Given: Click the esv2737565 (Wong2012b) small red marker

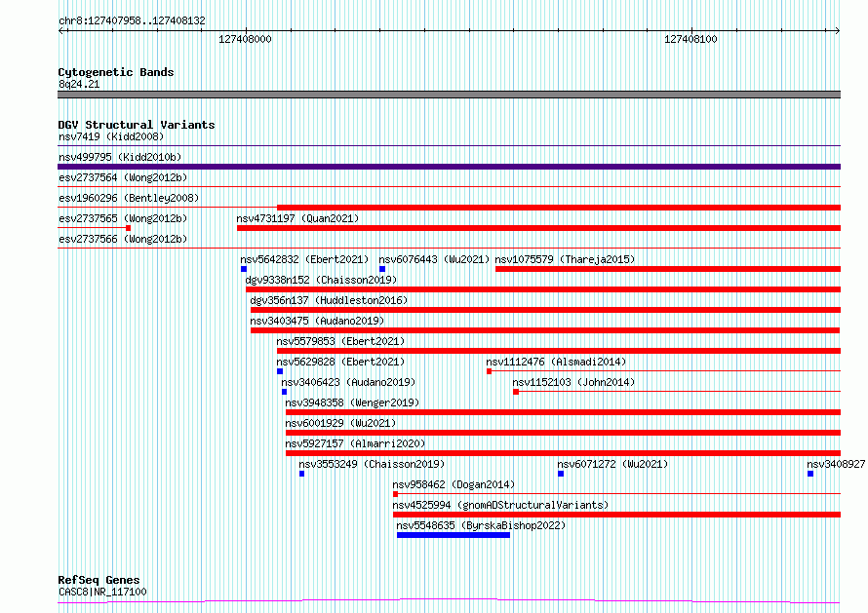Looking at the screenshot, I should point(129,228).
